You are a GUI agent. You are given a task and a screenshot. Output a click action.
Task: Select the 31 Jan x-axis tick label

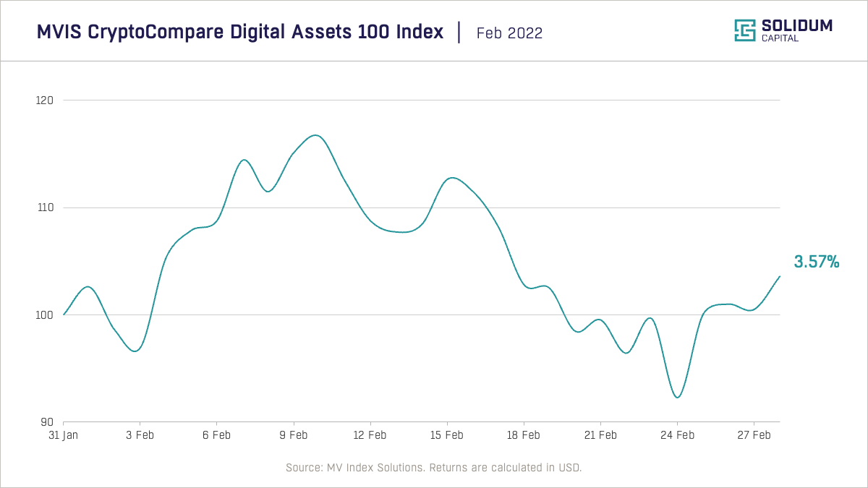point(64,435)
